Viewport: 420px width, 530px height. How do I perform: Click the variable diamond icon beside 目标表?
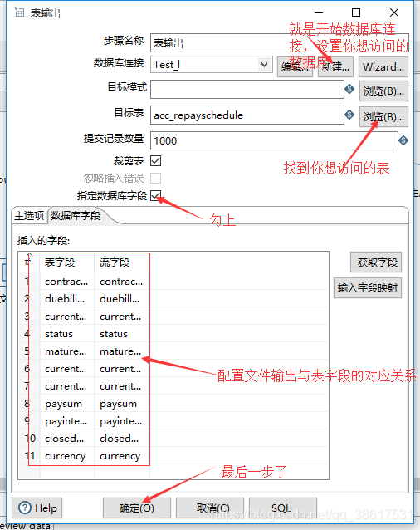pyautogui.click(x=349, y=115)
